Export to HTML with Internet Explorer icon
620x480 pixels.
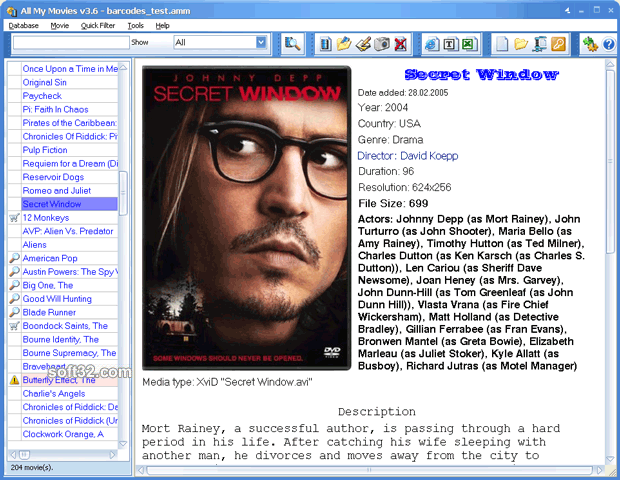pyautogui.click(x=431, y=43)
